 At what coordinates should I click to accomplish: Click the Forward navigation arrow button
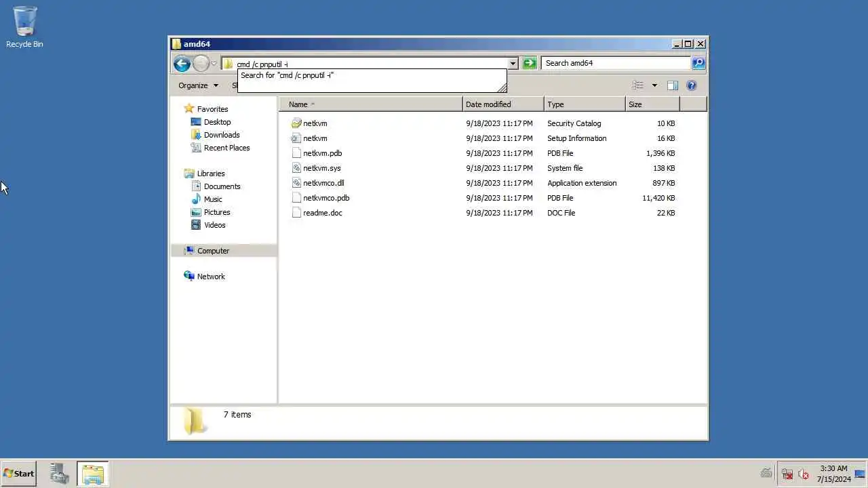pyautogui.click(x=201, y=64)
